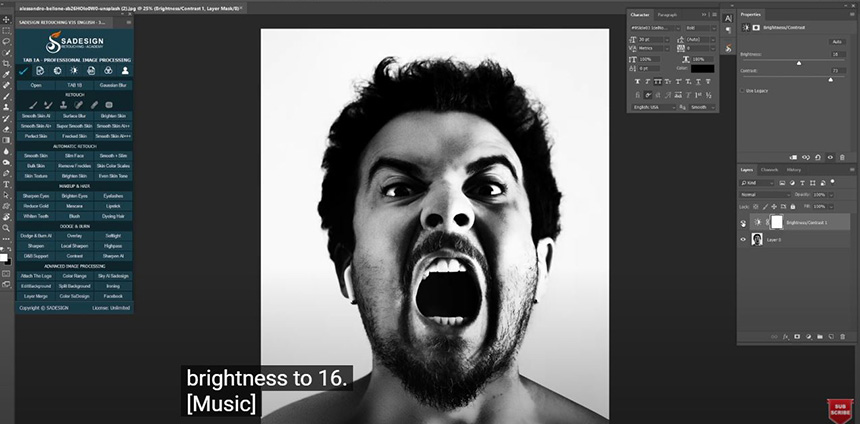Select the Brush tool
Image resolution: width=860 pixels, height=424 pixels.
click(6, 97)
